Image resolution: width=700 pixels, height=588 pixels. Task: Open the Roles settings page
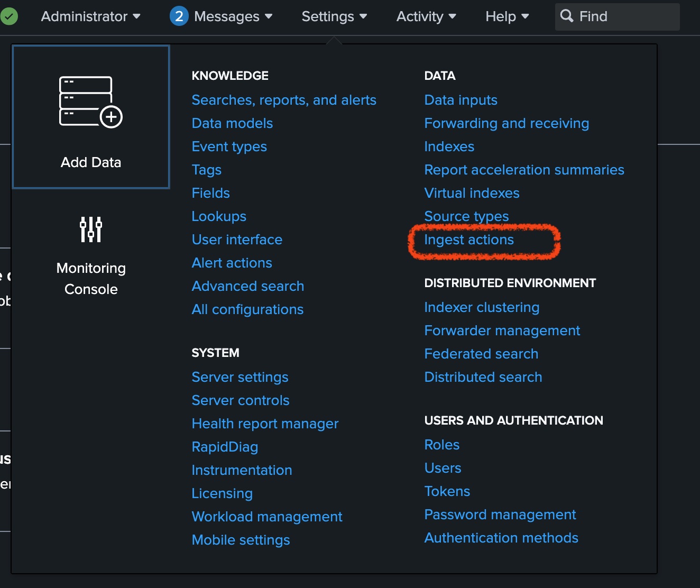click(x=442, y=445)
